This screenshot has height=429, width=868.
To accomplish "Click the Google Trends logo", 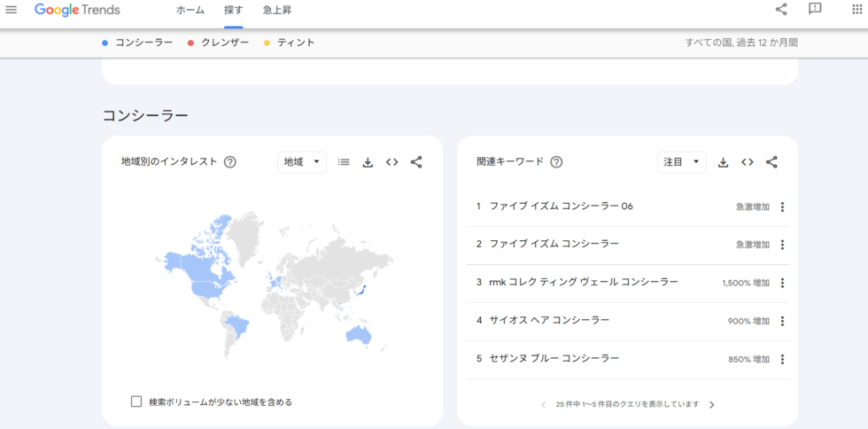I will [77, 10].
